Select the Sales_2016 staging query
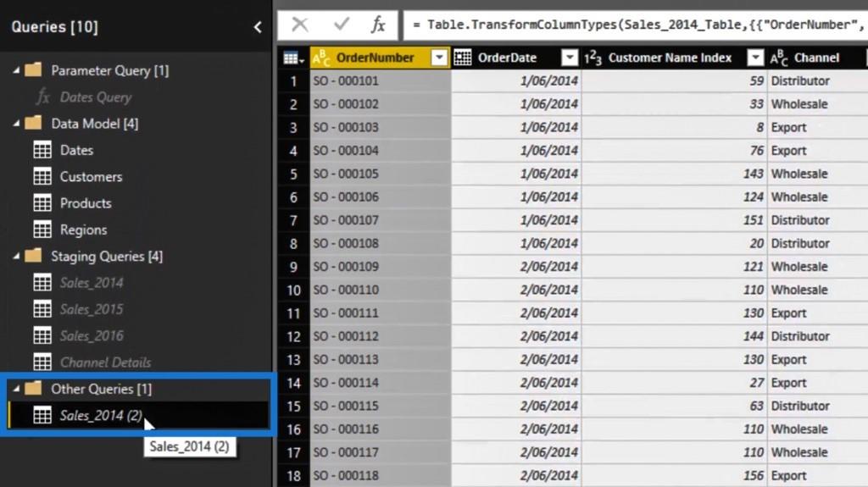 (x=92, y=336)
